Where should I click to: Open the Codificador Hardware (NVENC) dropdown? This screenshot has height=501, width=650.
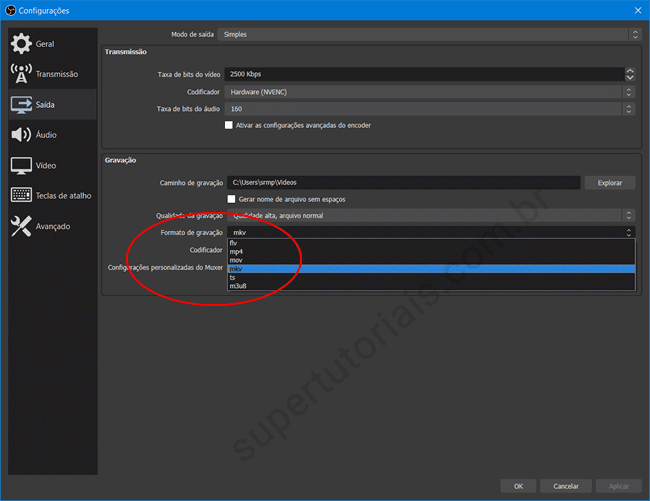pyautogui.click(x=431, y=92)
